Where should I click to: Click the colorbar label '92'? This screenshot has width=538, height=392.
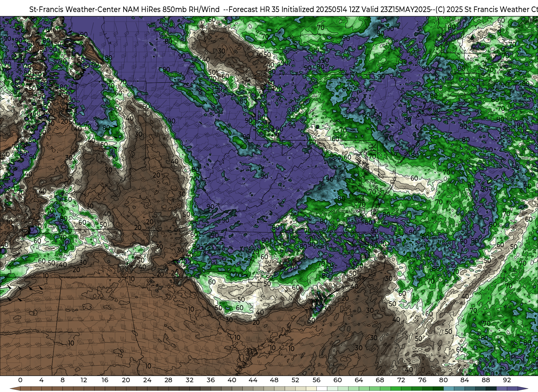tap(507, 380)
